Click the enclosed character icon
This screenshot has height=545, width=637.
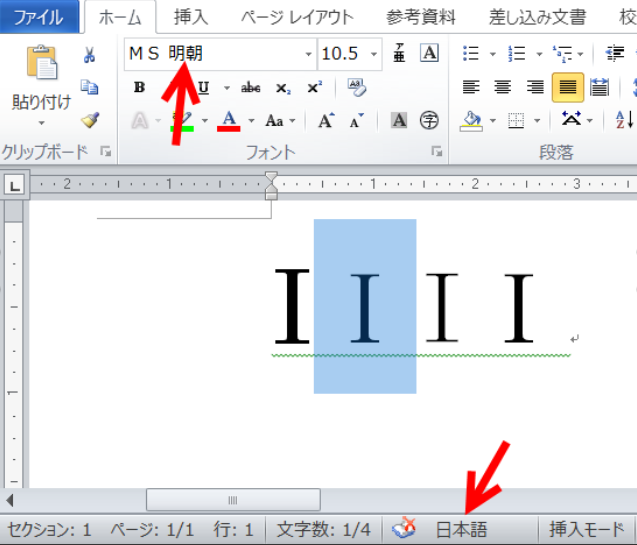(x=429, y=120)
